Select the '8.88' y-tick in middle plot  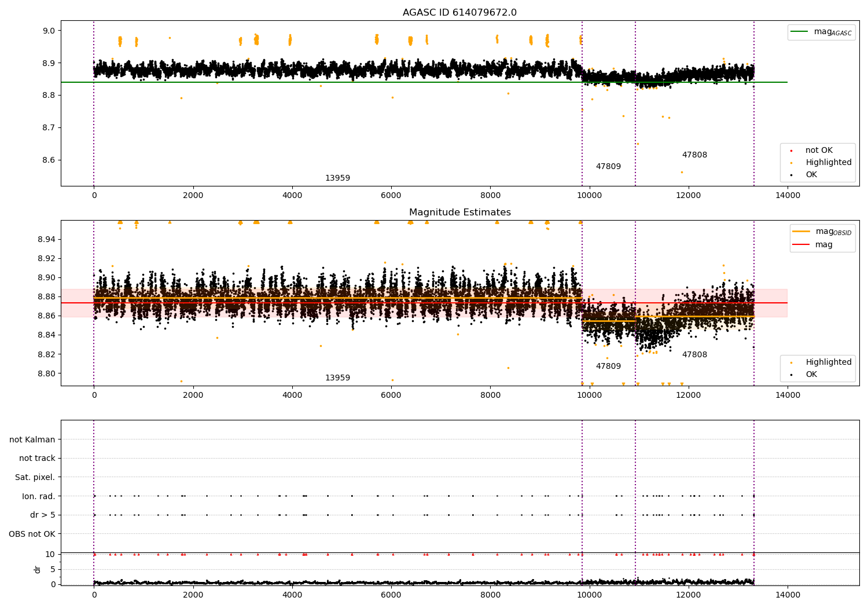46,296
